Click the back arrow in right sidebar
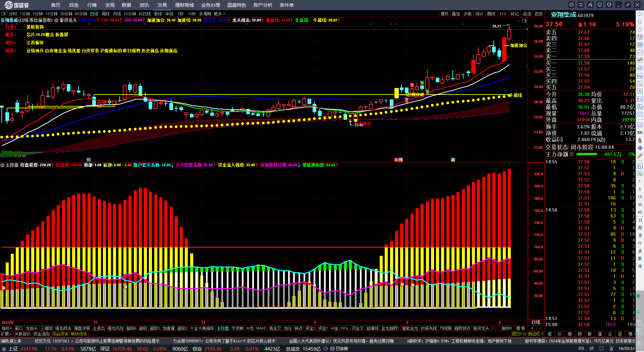Viewport: 644px width, 352px height. pyautogui.click(x=640, y=14)
